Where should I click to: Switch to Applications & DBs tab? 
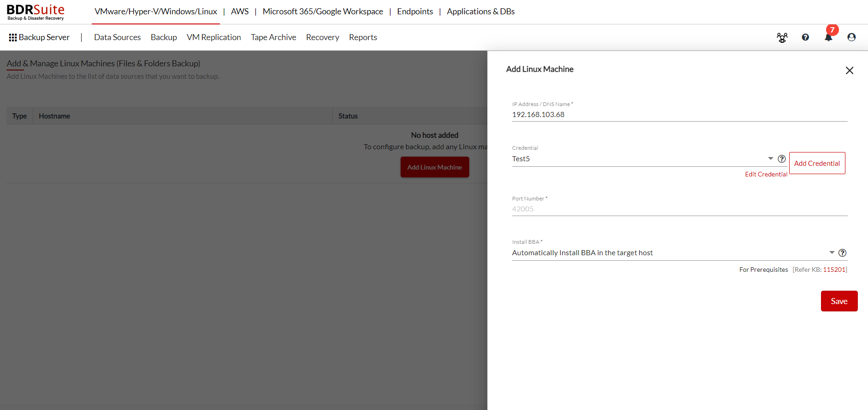point(481,12)
